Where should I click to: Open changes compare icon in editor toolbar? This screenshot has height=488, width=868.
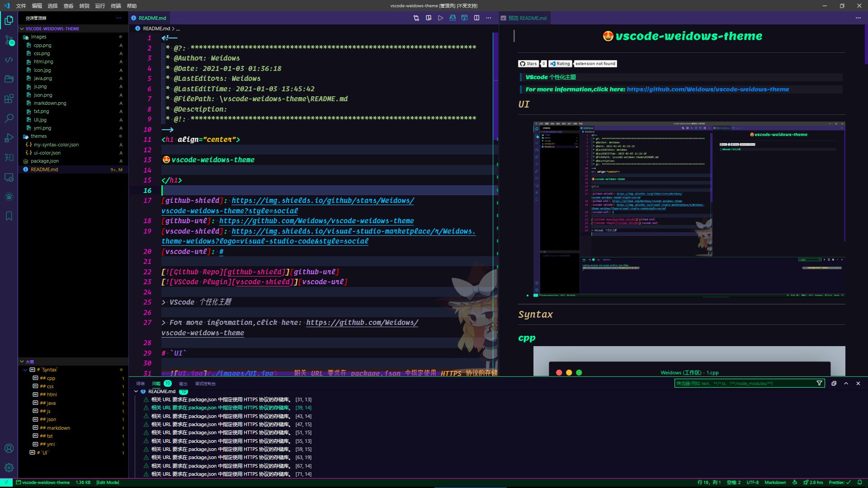click(416, 18)
